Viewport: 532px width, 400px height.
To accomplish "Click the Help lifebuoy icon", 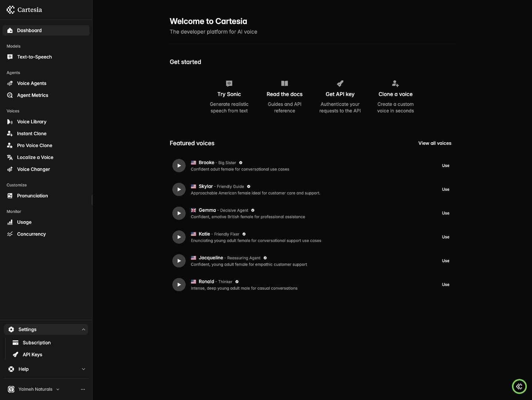I will tap(11, 369).
